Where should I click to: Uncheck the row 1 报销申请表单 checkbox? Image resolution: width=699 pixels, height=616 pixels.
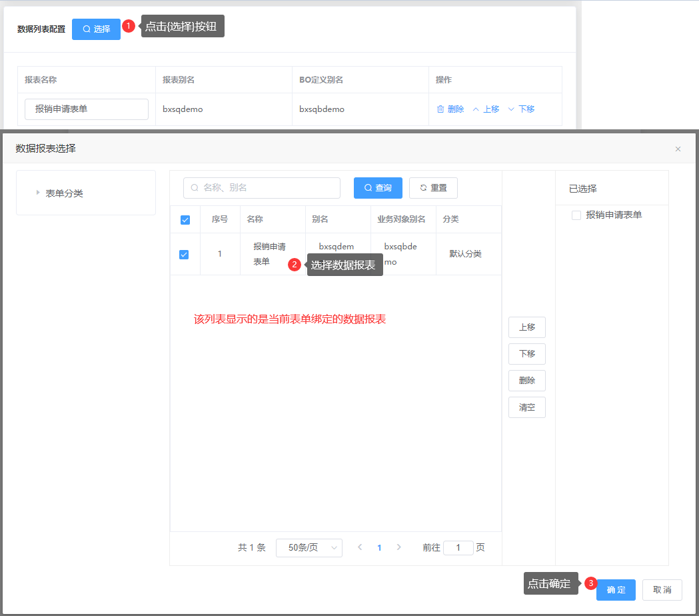[x=184, y=255]
